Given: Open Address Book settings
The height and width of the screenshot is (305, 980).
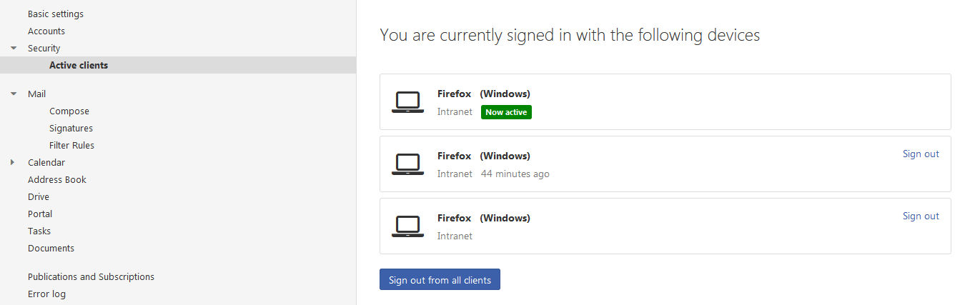Looking at the screenshot, I should 57,180.
